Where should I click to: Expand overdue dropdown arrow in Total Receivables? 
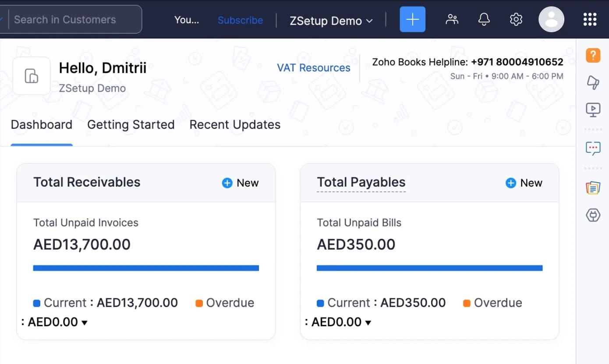pos(85,323)
